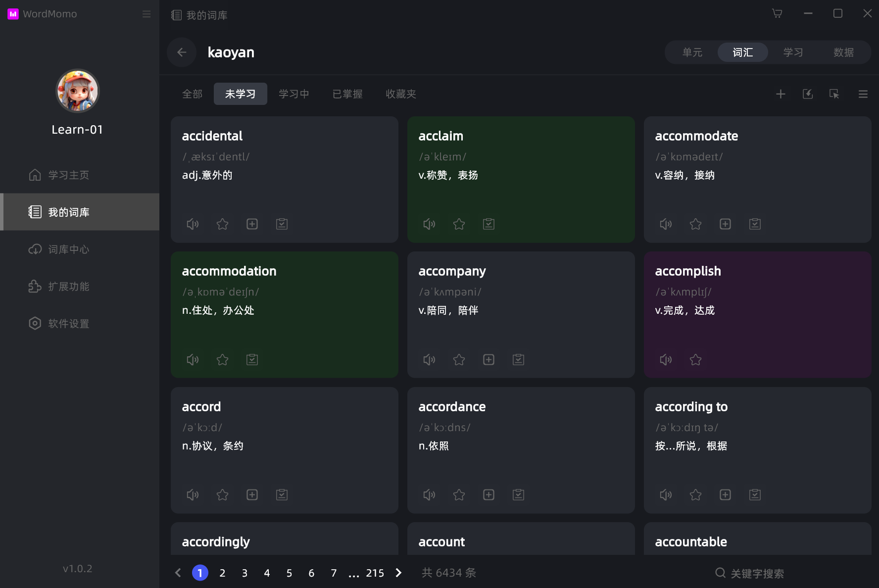
Task: Click the plus icon on accordance card
Action: point(488,495)
